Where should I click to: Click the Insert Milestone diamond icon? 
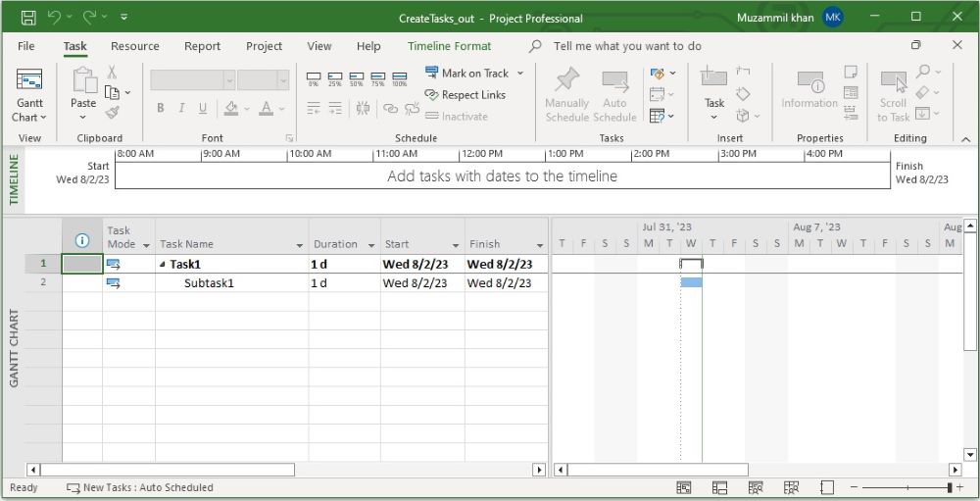pyautogui.click(x=743, y=94)
